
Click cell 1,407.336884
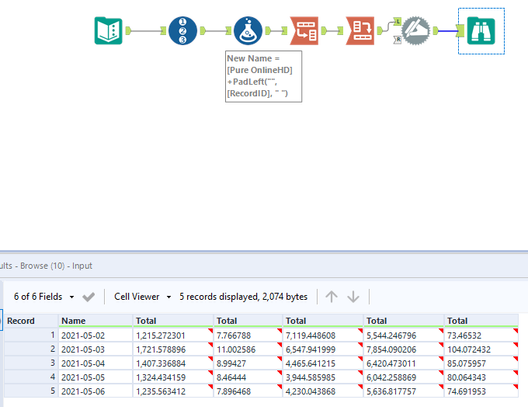click(x=173, y=363)
